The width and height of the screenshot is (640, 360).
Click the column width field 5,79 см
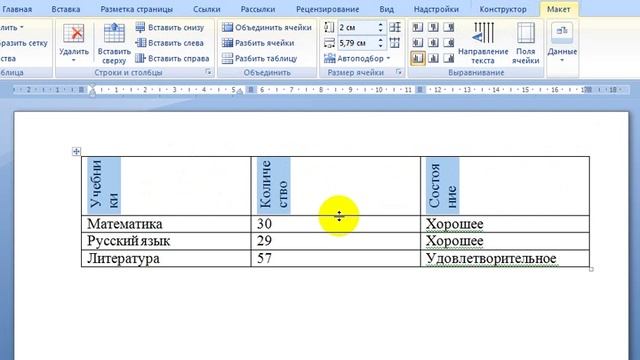[357, 42]
